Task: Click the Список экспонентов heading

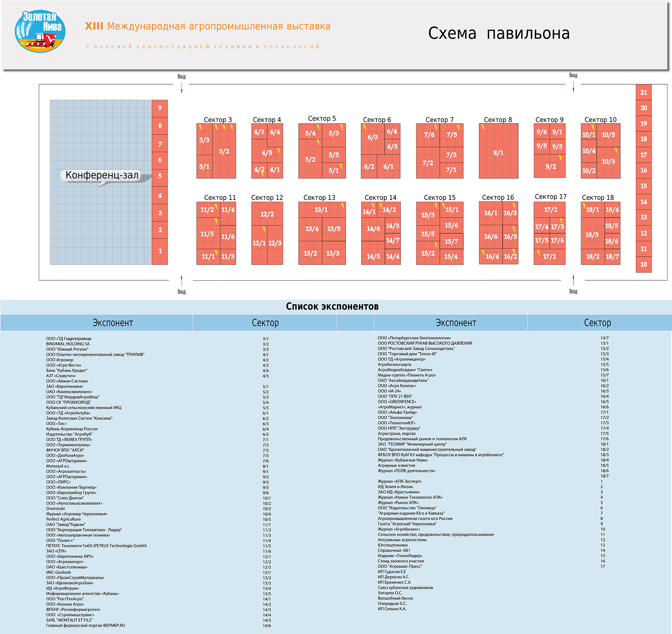Action: [x=332, y=306]
